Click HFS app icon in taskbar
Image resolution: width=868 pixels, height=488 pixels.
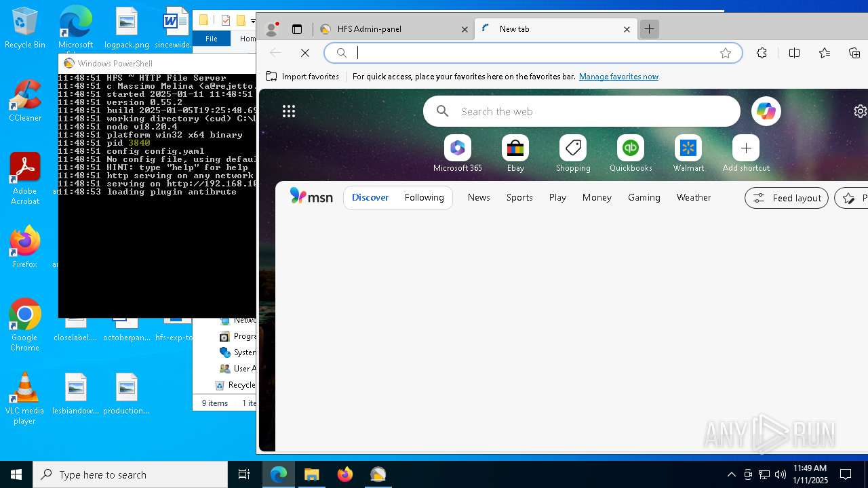tap(378, 474)
